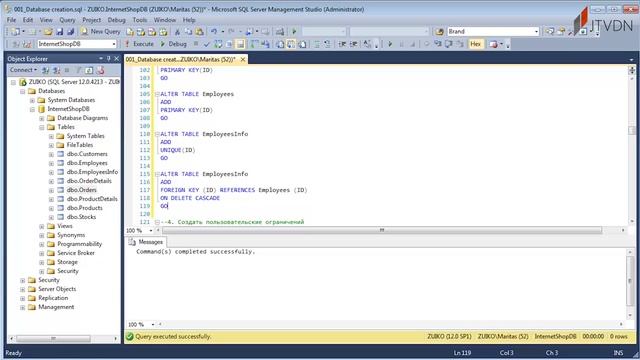Click the Continue debugging play icon
The image size is (640, 360).
[390, 44]
